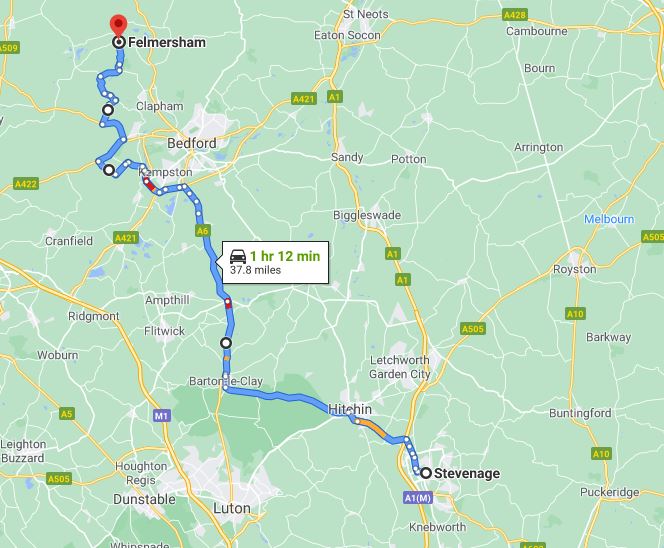664x548 pixels.
Task: Click the waypoint circle west of Kempston
Action: [x=109, y=170]
